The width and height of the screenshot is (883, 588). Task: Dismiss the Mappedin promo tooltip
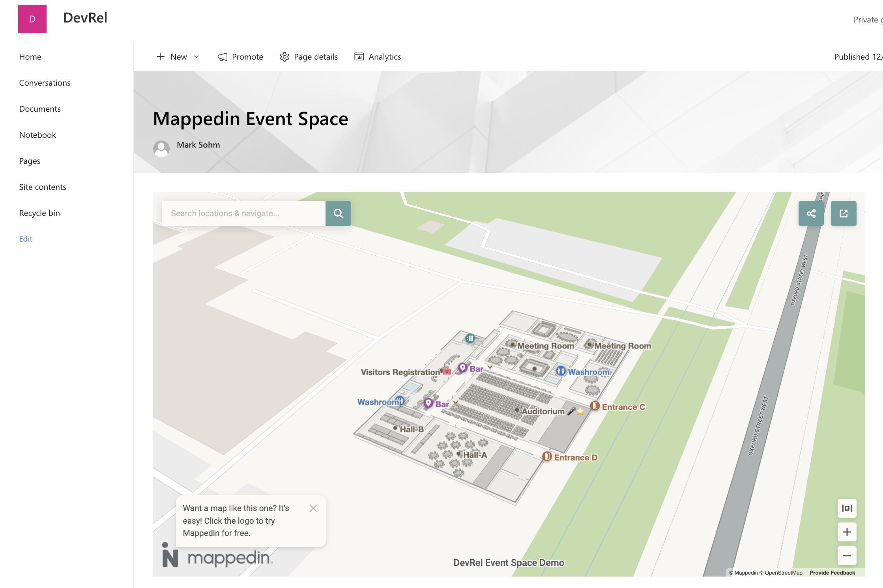[313, 508]
